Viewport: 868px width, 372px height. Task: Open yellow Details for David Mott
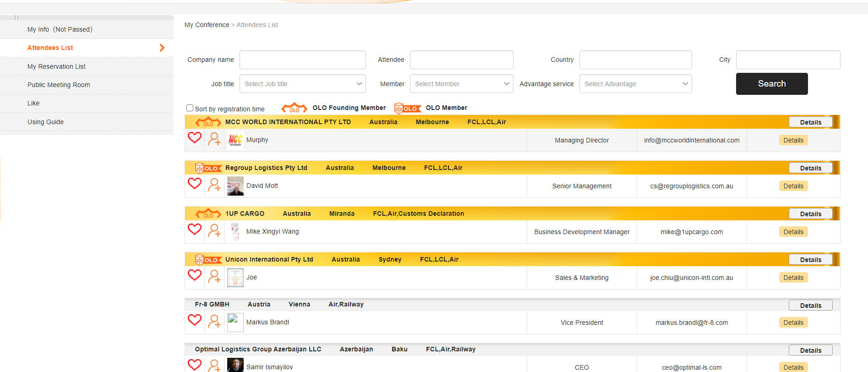(793, 186)
